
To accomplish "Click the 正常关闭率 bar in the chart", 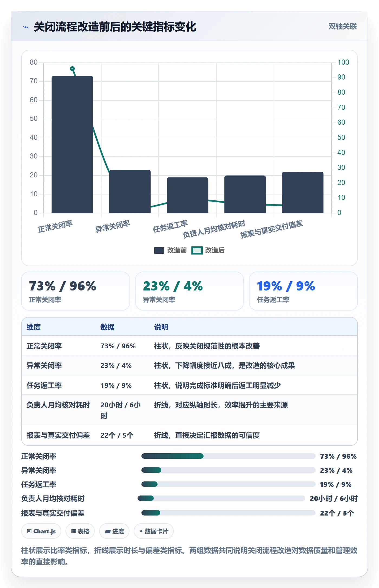I will 72,144.
